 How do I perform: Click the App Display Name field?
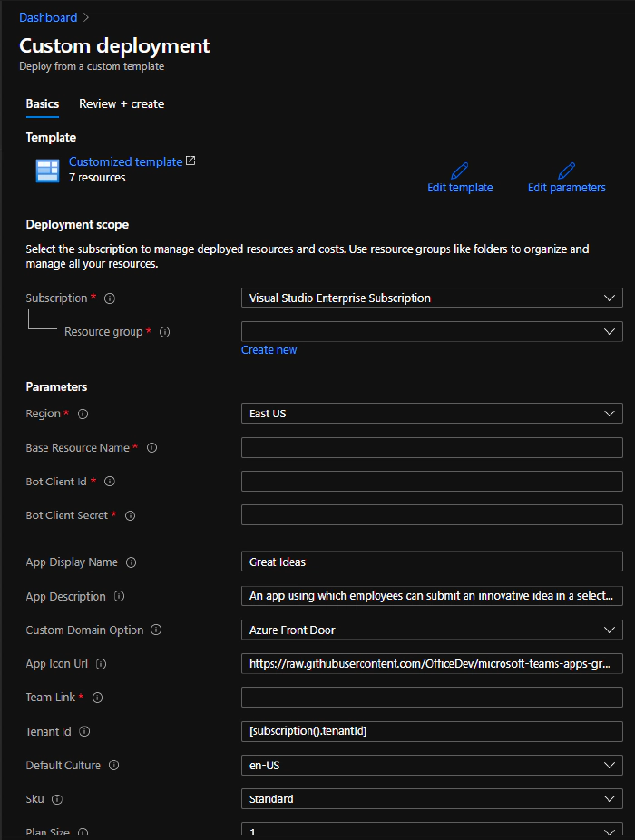click(x=432, y=562)
